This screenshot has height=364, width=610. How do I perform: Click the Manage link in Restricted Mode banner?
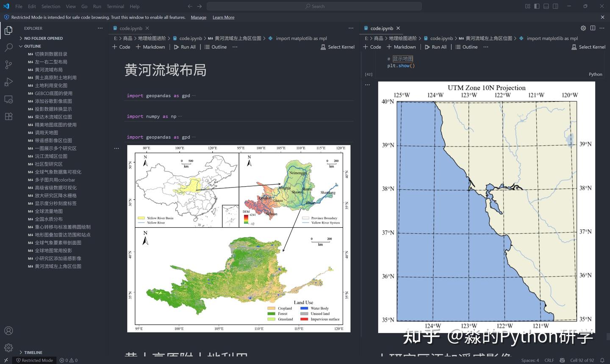click(x=199, y=17)
